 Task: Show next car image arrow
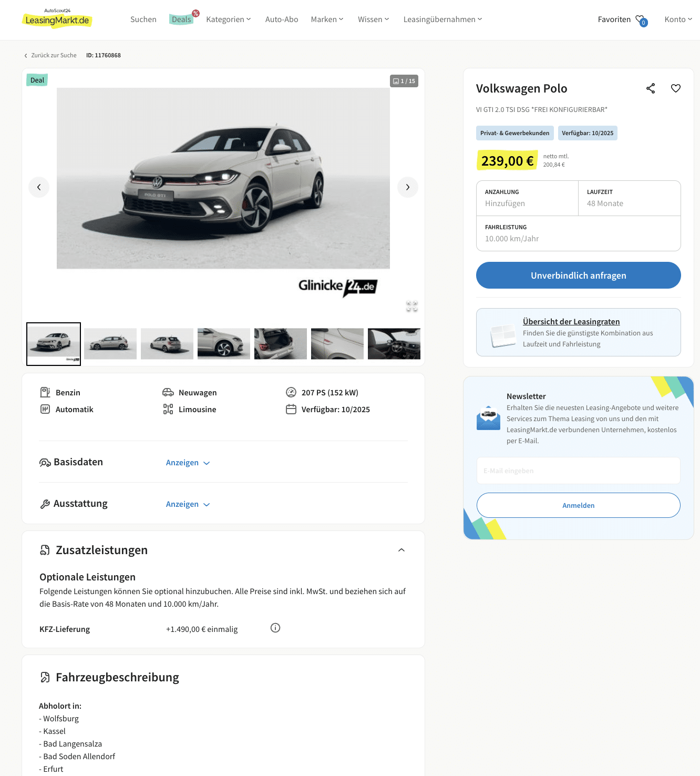click(408, 187)
